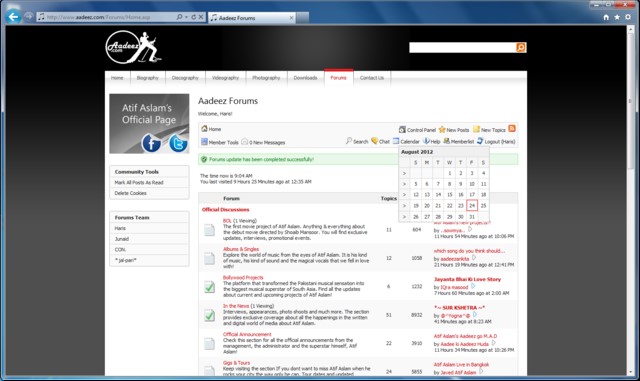Switch to the Discography navigation tab
The height and width of the screenshot is (381, 640).
tap(185, 78)
